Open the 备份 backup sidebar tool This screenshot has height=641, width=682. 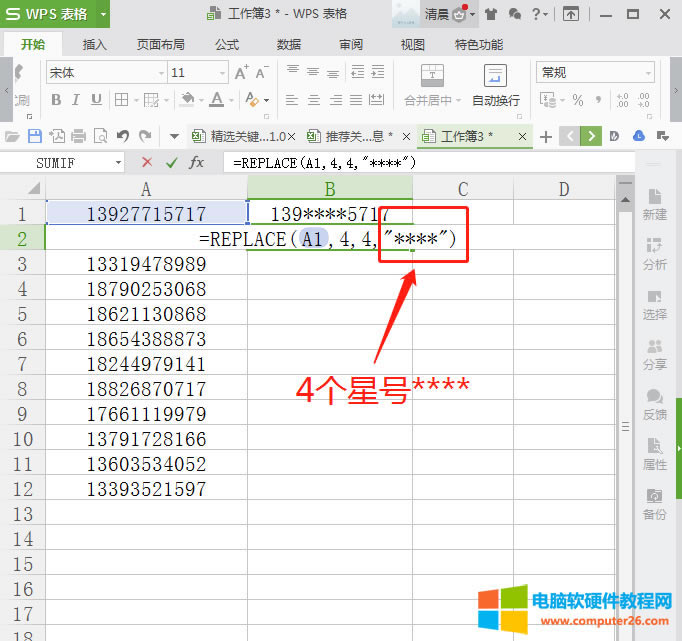(x=655, y=503)
